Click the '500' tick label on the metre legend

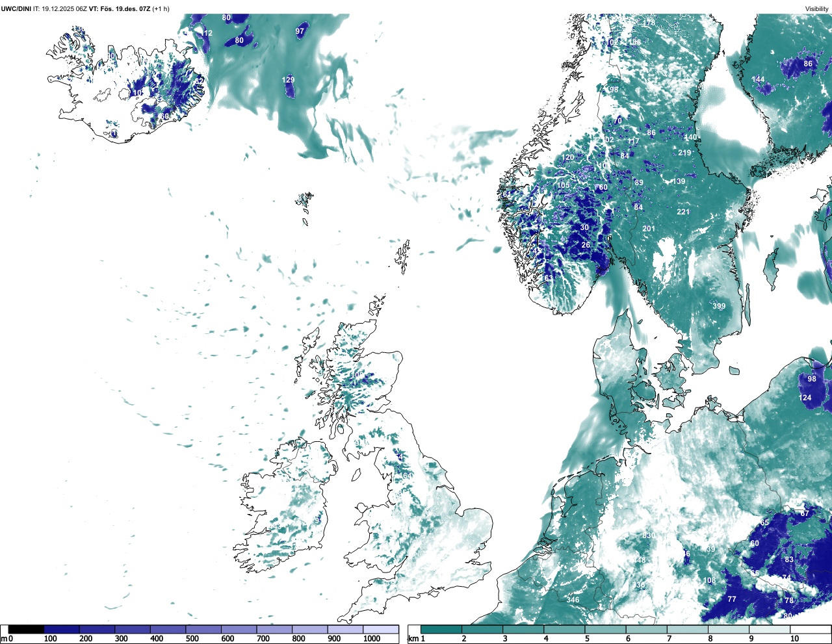(x=192, y=639)
